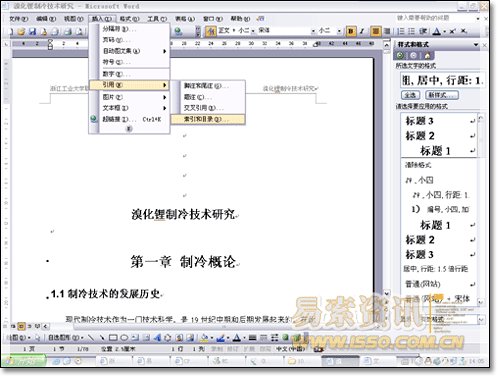Click the task pane home icon
Image resolution: width=500 pixels, height=378 pixels.
(427, 56)
